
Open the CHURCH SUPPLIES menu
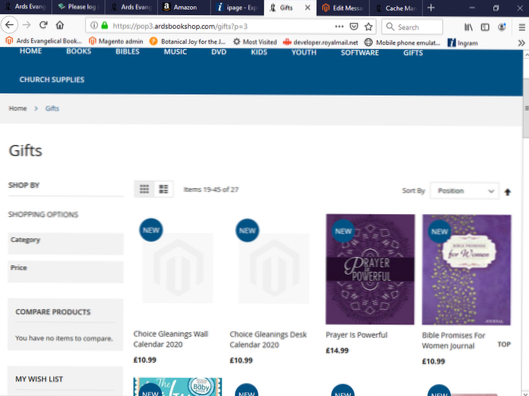[52, 80]
